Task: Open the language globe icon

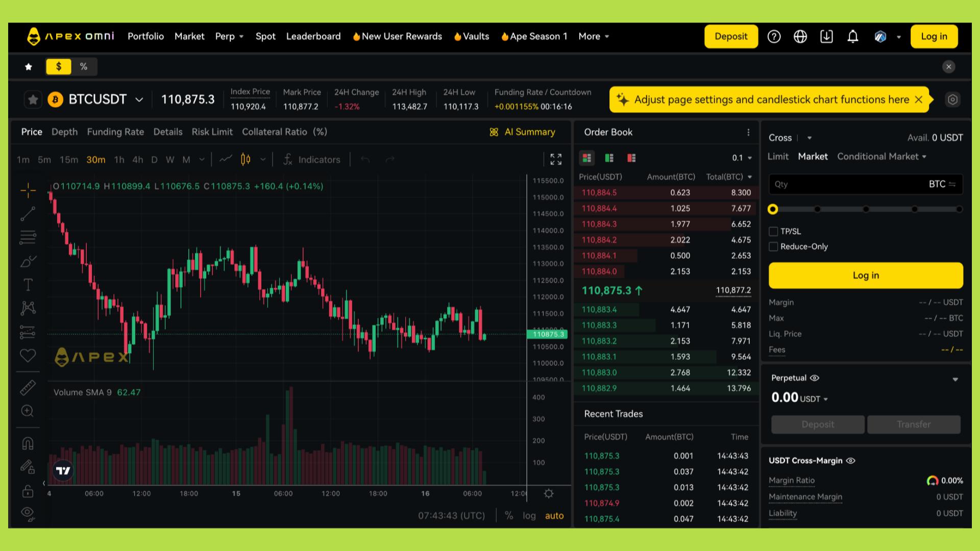Action: coord(800,37)
